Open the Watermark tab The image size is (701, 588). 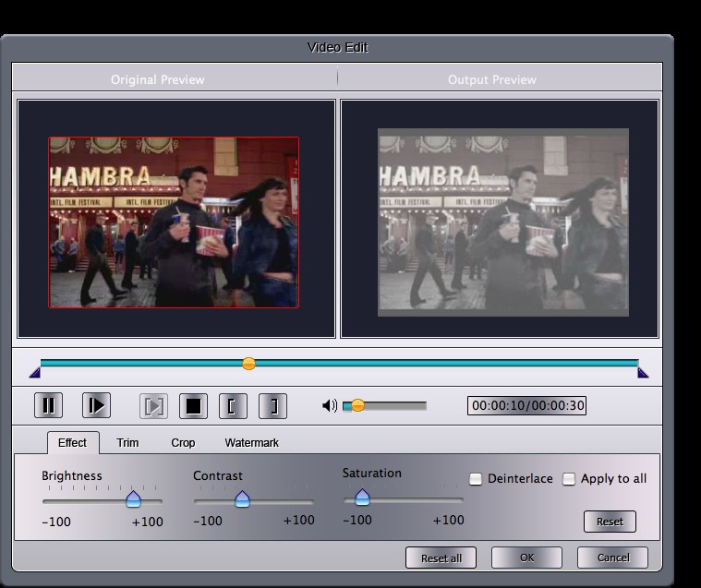252,443
